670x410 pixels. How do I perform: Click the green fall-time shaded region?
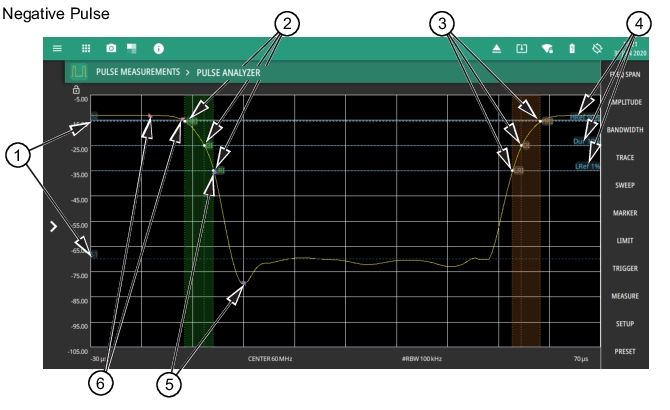pos(199,221)
